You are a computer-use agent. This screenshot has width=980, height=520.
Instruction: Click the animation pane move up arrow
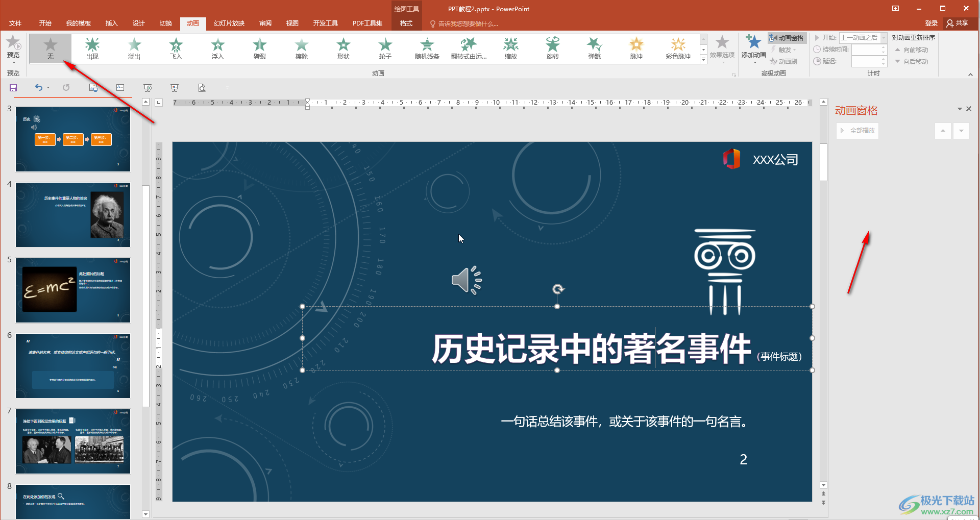click(943, 131)
